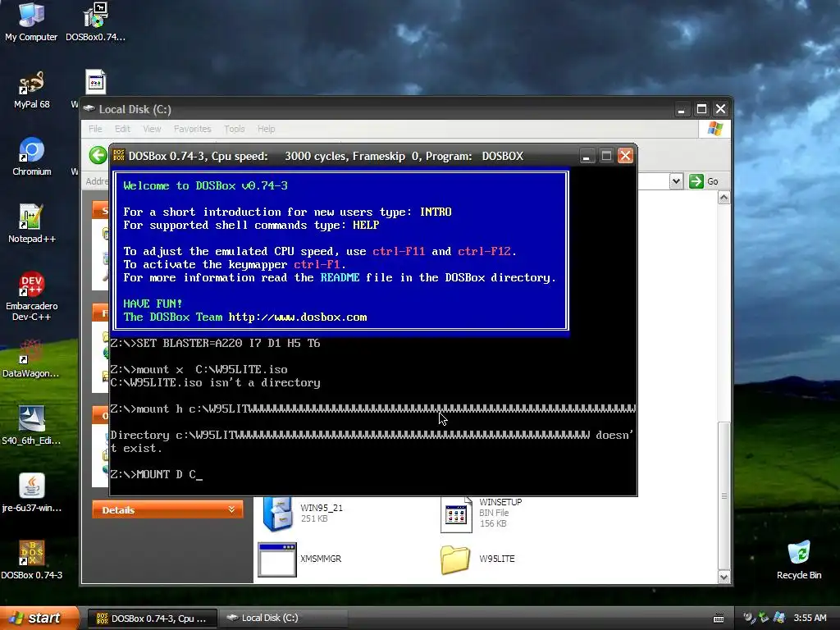Screen dimensions: 840x630
Task: Select the XMSMMGR program icon
Action: (277, 559)
